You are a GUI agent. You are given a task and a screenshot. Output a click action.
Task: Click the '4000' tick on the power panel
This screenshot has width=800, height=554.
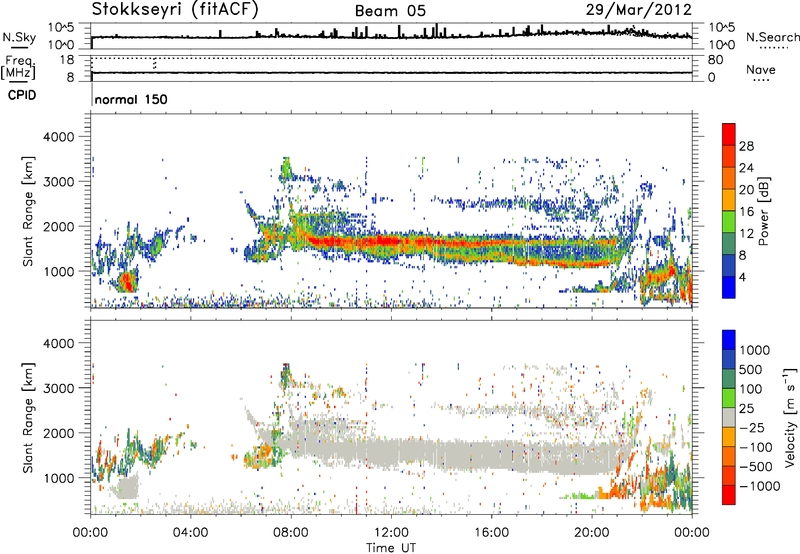58,137
